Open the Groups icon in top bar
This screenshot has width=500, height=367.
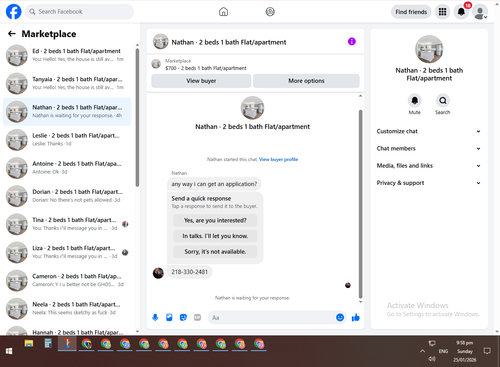tap(270, 12)
